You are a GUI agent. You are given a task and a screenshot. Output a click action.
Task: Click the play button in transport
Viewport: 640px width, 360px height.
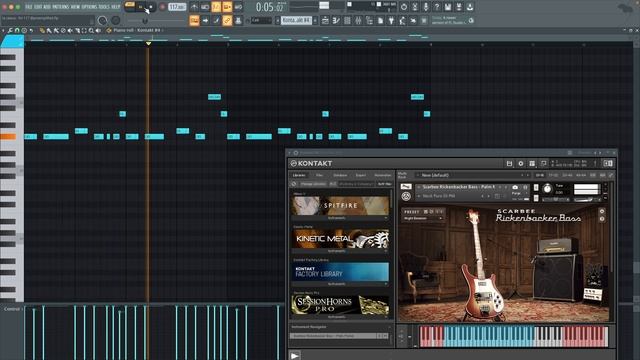click(x=140, y=7)
